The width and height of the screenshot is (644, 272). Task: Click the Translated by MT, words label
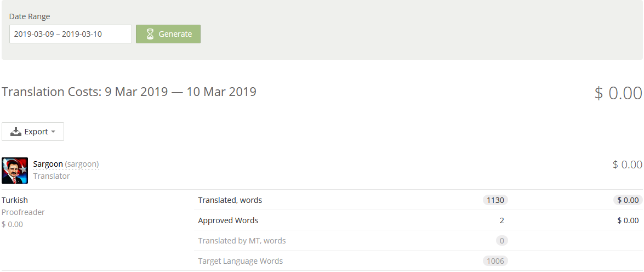pos(242,241)
